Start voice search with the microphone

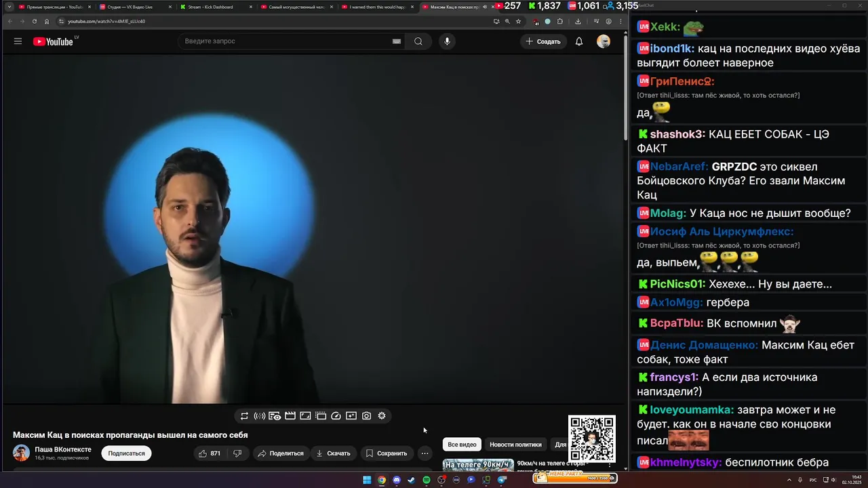[447, 41]
